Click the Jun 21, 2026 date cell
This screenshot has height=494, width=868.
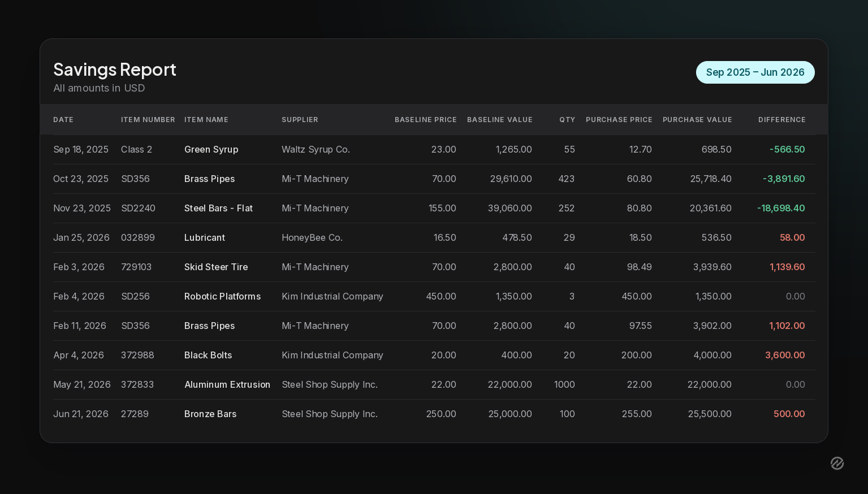point(81,414)
